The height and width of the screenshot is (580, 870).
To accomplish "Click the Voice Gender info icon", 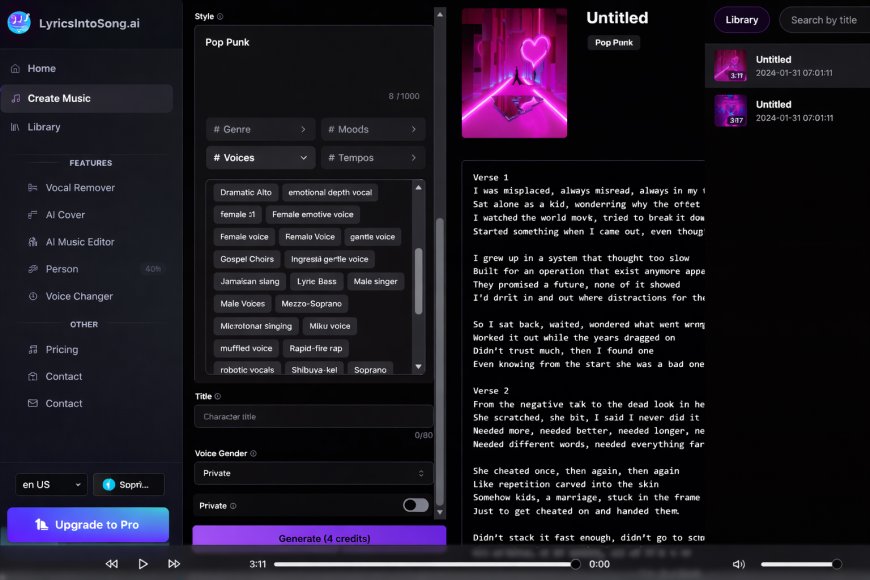I will pos(254,453).
